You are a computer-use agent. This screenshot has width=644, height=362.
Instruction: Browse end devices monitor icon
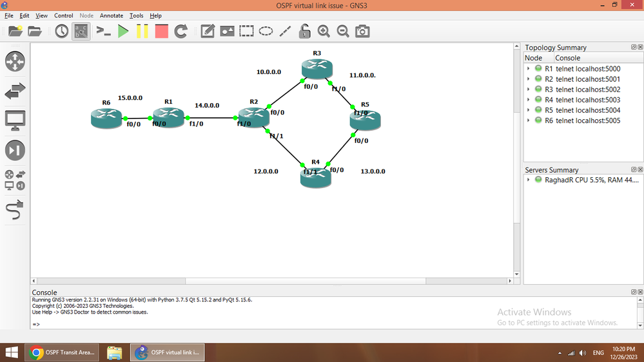(15, 120)
